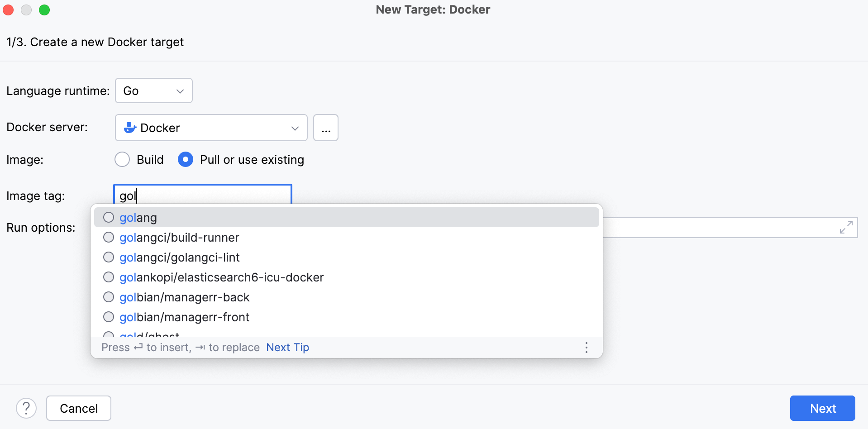Select golangci/golangci-lint from suggestions

click(180, 257)
